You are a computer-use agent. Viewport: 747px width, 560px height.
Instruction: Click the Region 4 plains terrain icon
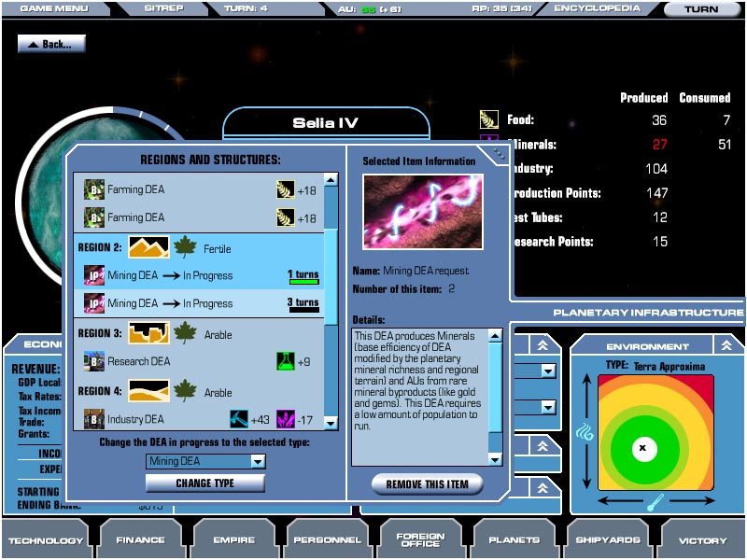pos(148,391)
